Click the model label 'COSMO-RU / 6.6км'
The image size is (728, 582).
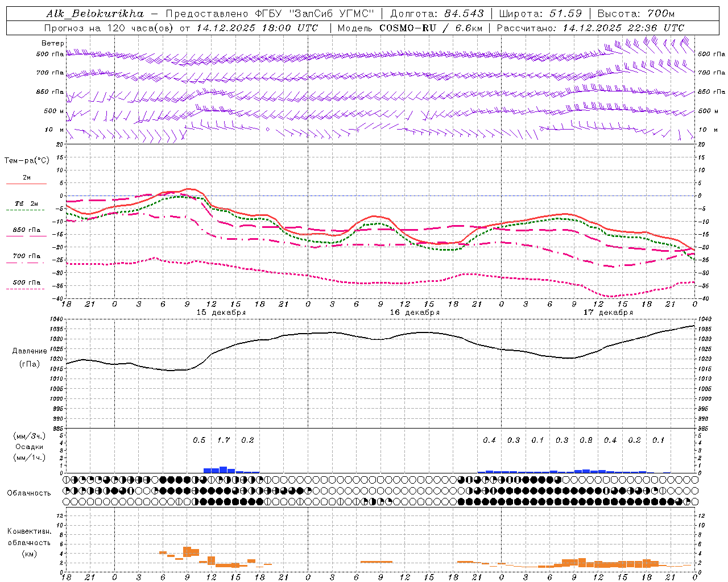pos(431,28)
